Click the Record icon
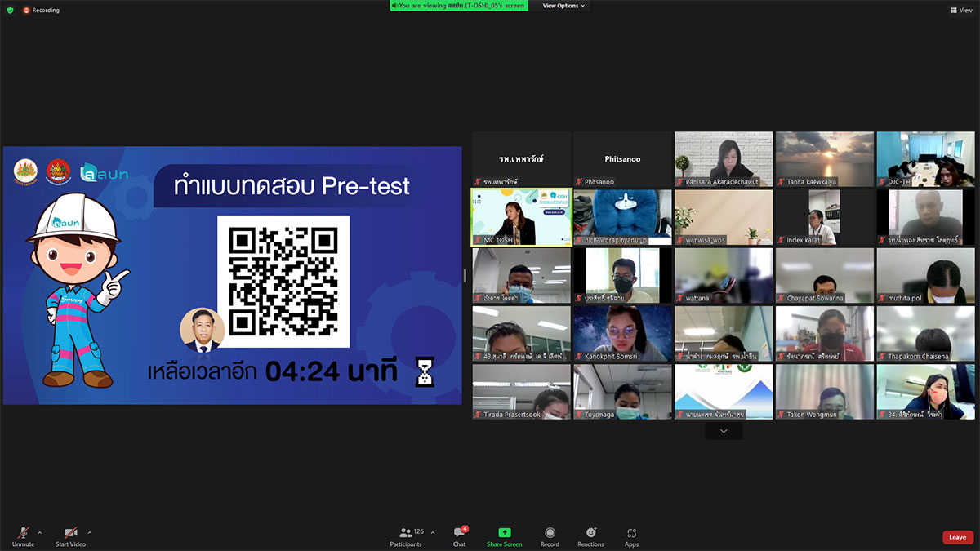Screen dimensions: 980x551 coord(550,532)
